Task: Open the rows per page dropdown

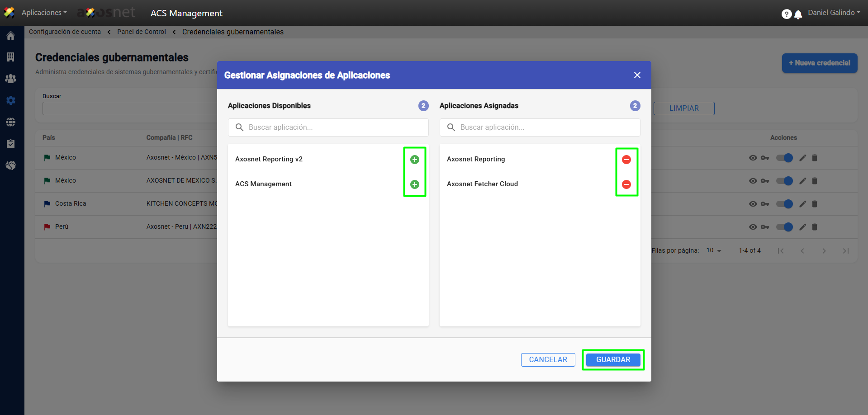Action: coord(714,250)
